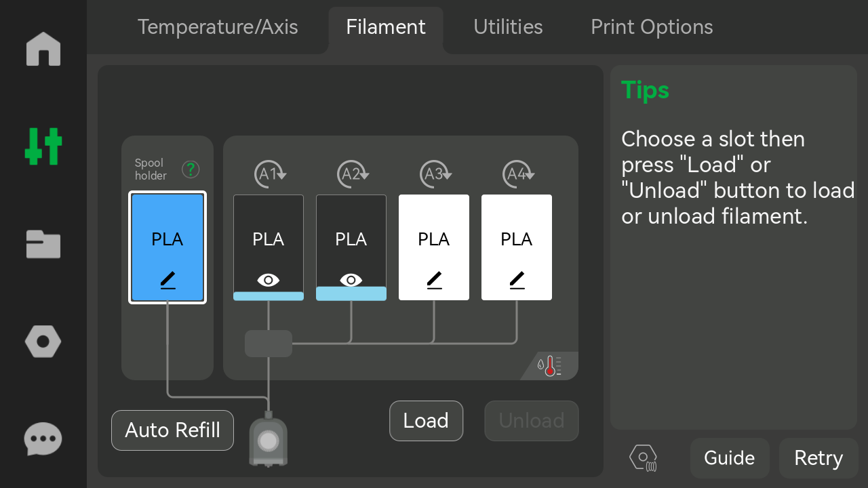Switch to the Utilities tab
The image size is (868, 488).
point(508,27)
